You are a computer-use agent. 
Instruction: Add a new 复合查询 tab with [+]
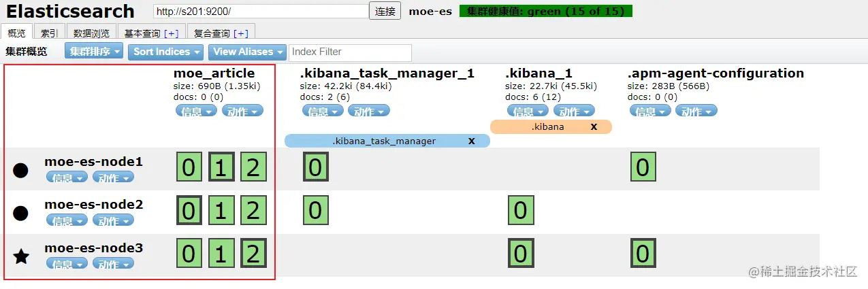coord(241,33)
